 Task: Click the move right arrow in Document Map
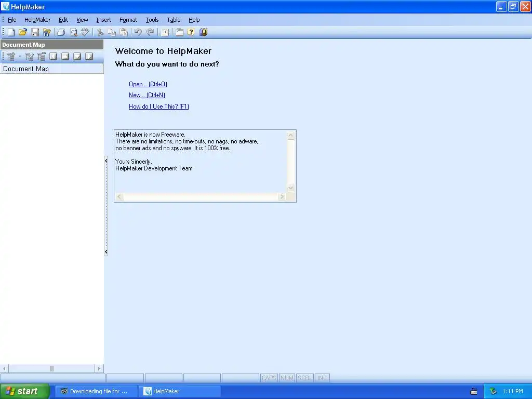[89, 57]
